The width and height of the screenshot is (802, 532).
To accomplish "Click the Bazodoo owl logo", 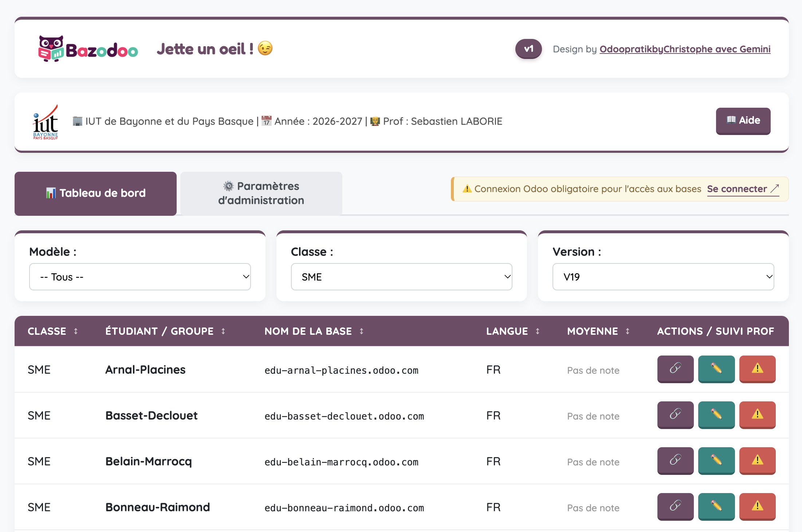I will (88, 49).
